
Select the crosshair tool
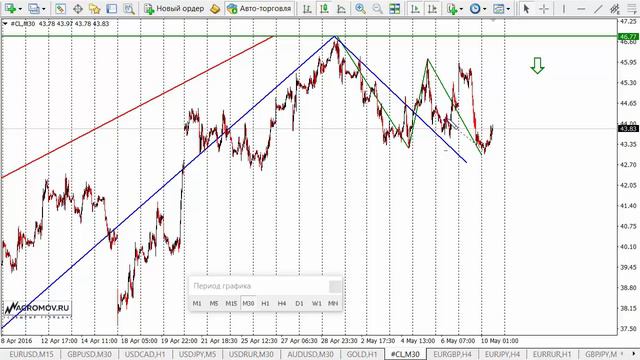pyautogui.click(x=544, y=8)
